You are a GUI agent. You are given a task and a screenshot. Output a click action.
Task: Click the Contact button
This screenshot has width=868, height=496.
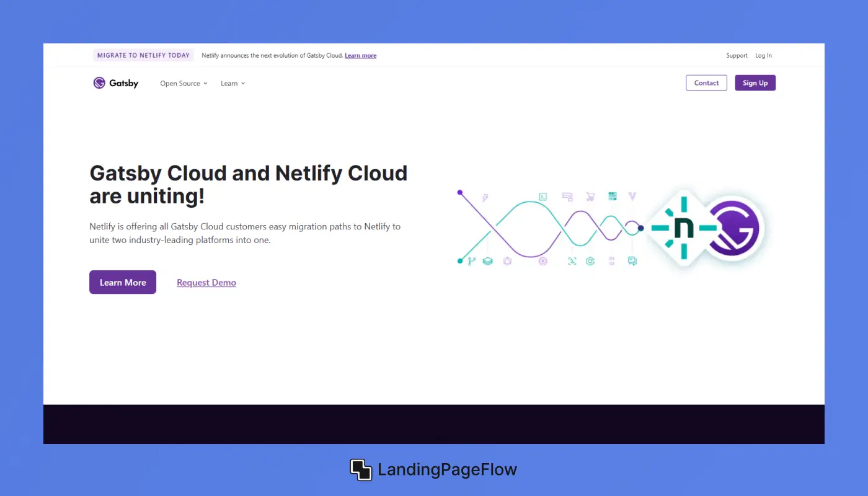pos(706,83)
